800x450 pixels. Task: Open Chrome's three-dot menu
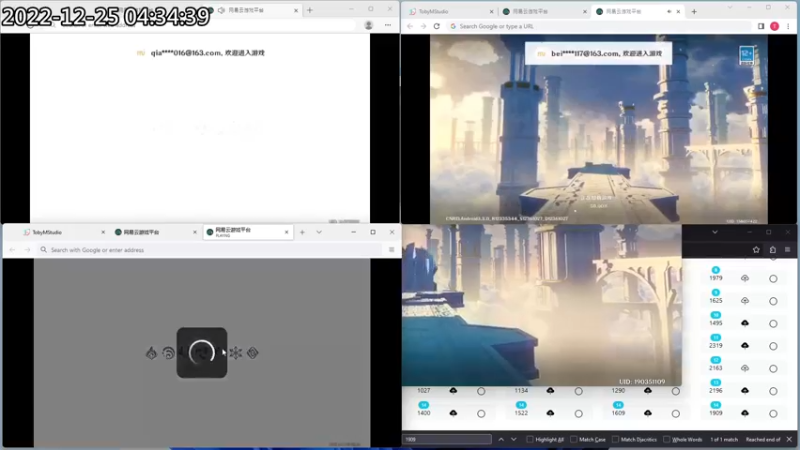(x=788, y=26)
